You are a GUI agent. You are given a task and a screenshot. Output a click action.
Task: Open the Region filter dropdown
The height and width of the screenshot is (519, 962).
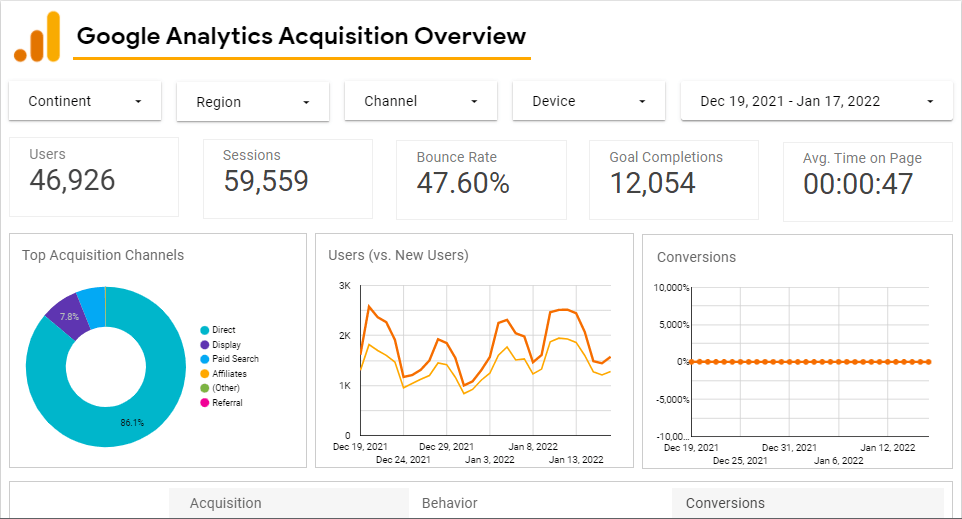[253, 102]
